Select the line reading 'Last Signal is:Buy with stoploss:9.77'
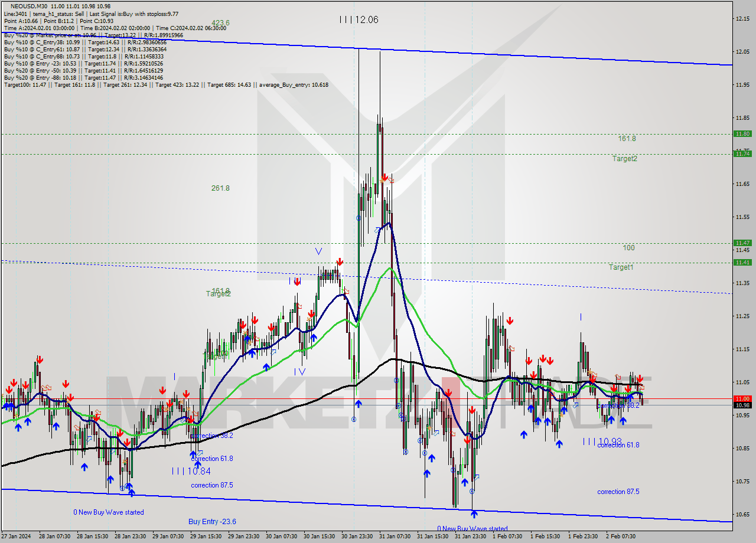756x543 pixels. point(134,14)
